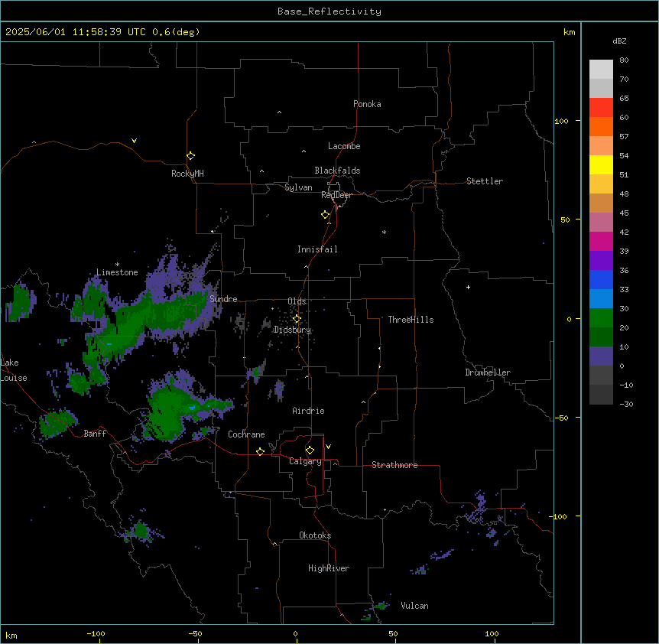Select the yellow diamond marker at Olds
659x644 pixels.
point(297,319)
